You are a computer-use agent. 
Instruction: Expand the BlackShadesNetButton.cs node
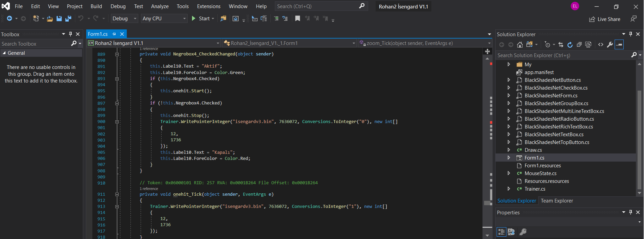pos(509,80)
